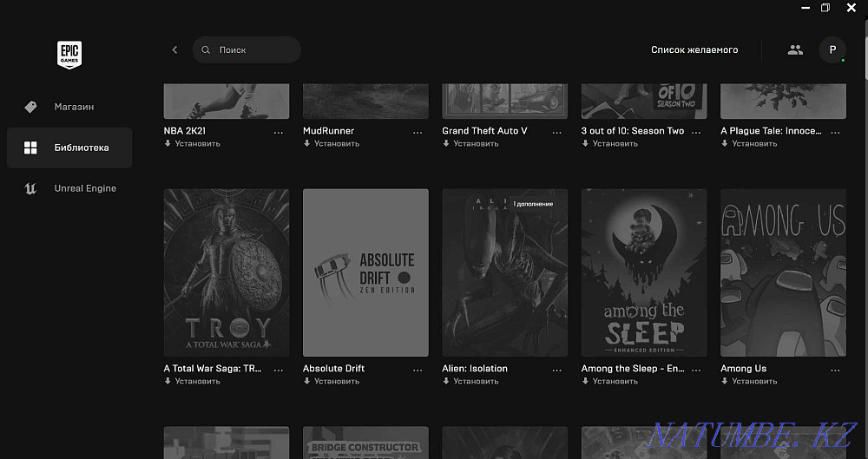Open Список желаемого wishlist link
The width and height of the screenshot is (868, 459).
coord(694,50)
